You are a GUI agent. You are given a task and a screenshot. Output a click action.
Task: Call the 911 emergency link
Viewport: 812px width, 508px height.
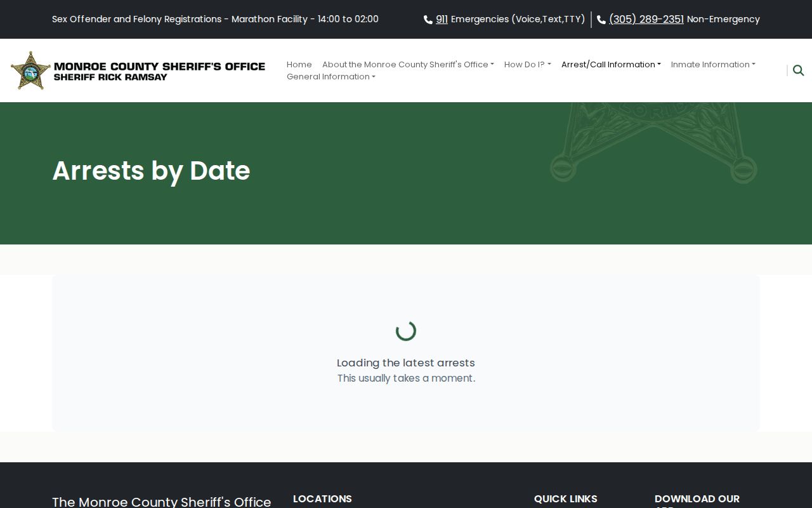click(442, 19)
